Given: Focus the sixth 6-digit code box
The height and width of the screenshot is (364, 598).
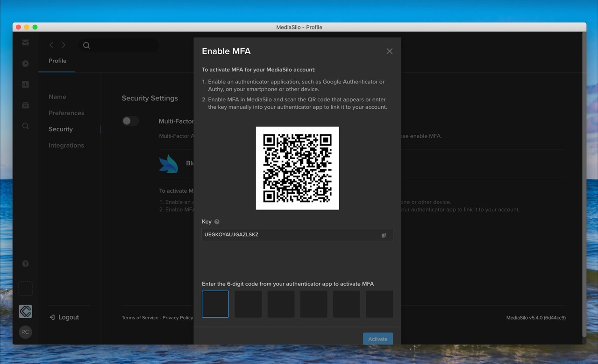Looking at the screenshot, I should tap(379, 304).
